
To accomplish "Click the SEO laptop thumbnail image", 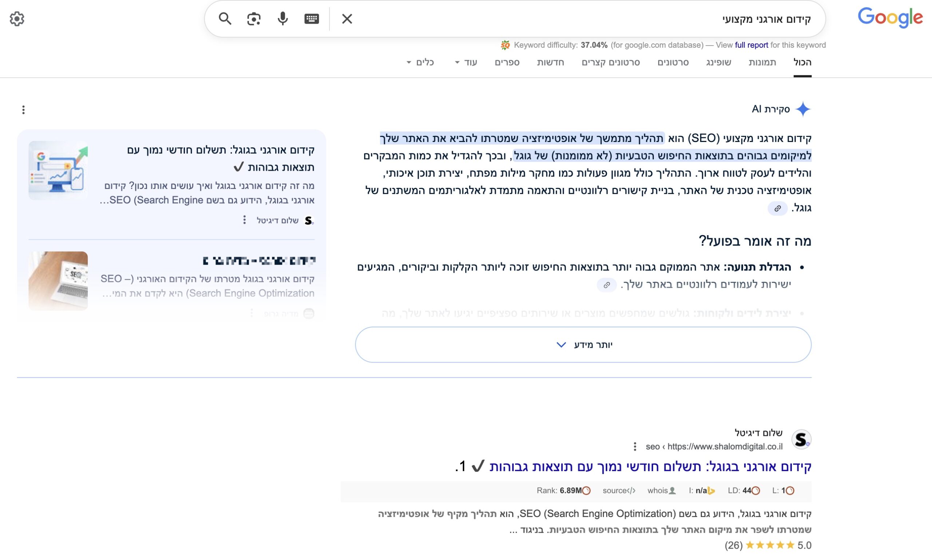I will click(58, 281).
